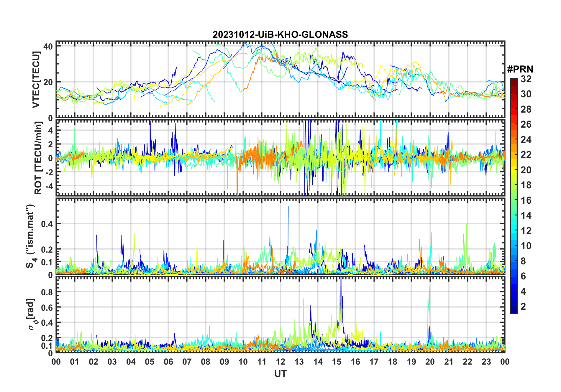The image size is (561, 392).
Task: Click sigma-phi axis tick label 0.8
Action: pos(47,292)
